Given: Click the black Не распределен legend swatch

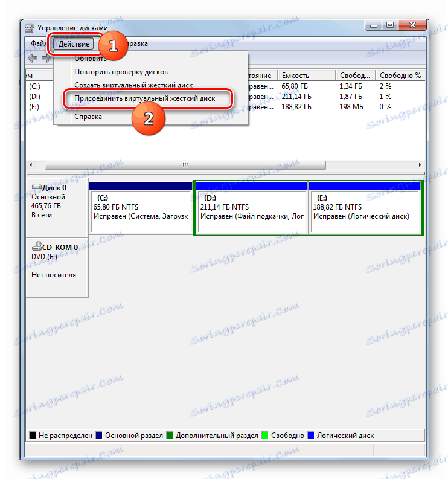Looking at the screenshot, I should click(33, 436).
